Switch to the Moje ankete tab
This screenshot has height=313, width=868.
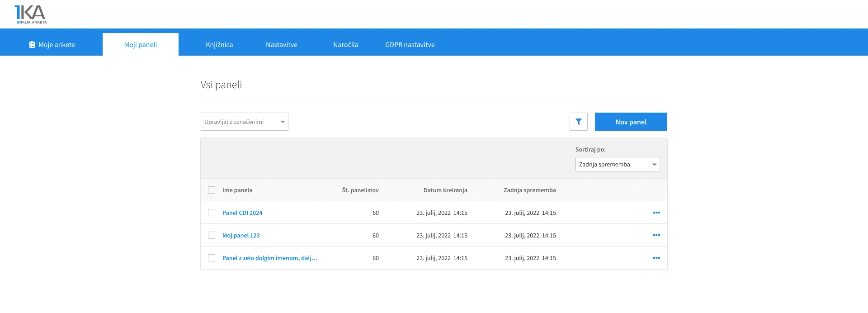pos(52,44)
